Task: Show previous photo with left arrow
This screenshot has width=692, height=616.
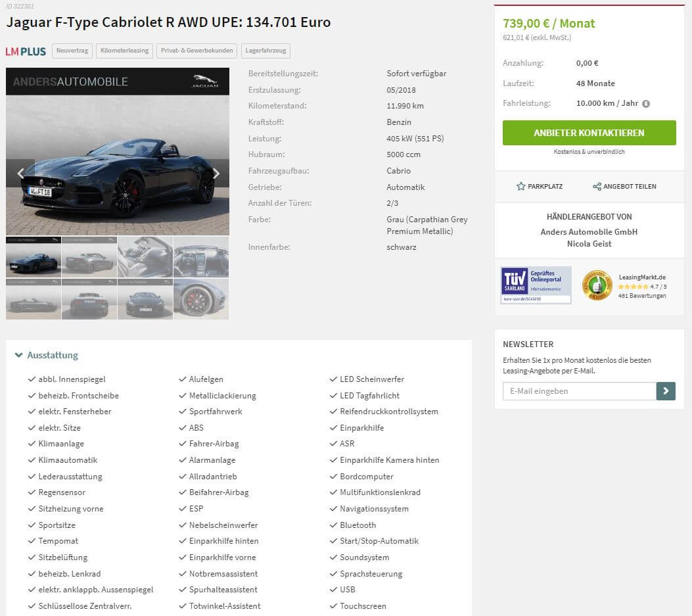Action: click(20, 174)
